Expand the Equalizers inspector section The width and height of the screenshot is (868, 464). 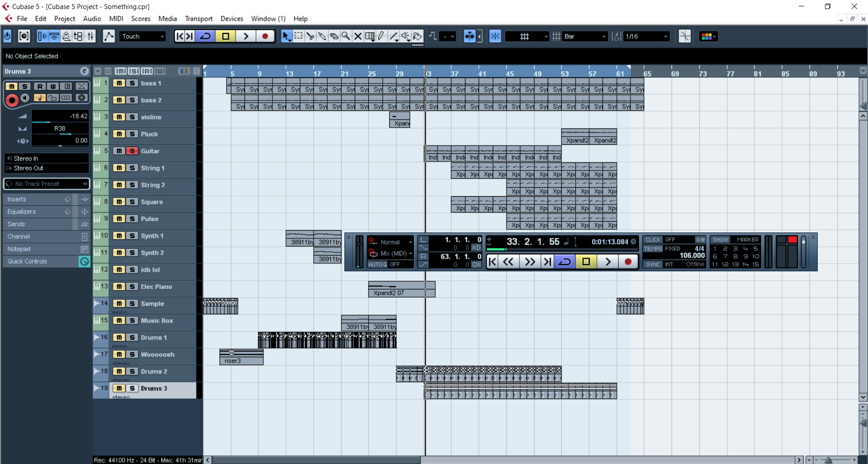click(x=38, y=212)
